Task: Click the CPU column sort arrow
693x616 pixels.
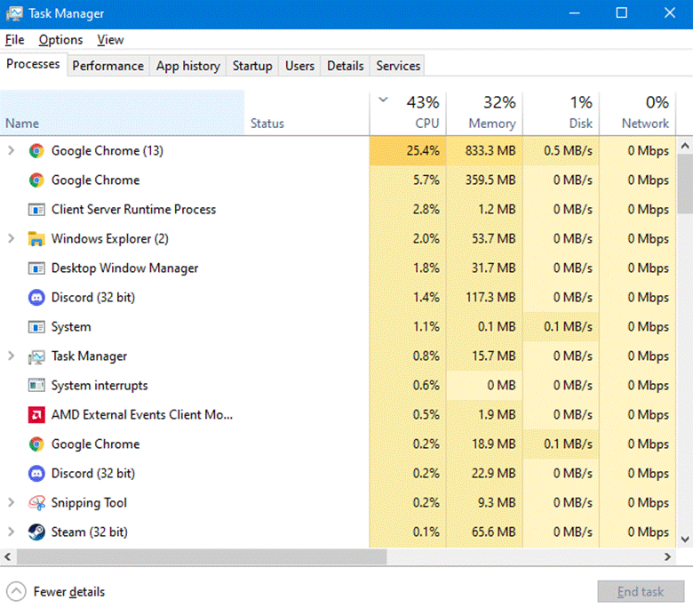Action: pyautogui.click(x=383, y=100)
